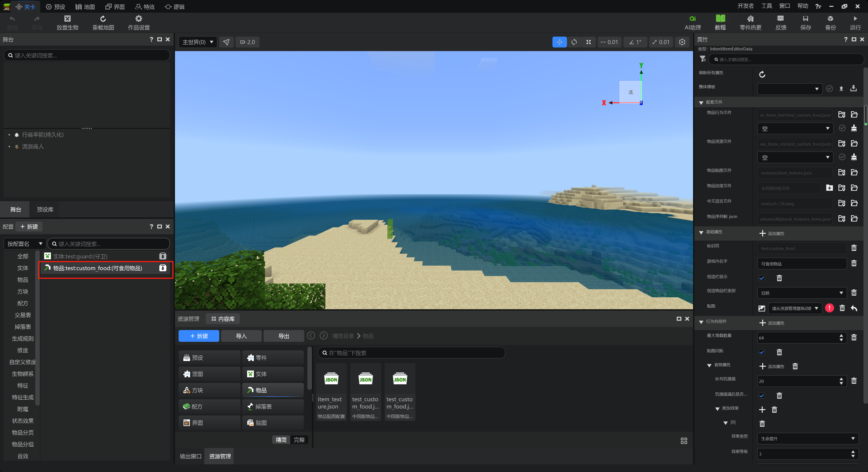Delete the 游戏内名字 property
The width and height of the screenshot is (868, 472).
click(x=854, y=263)
